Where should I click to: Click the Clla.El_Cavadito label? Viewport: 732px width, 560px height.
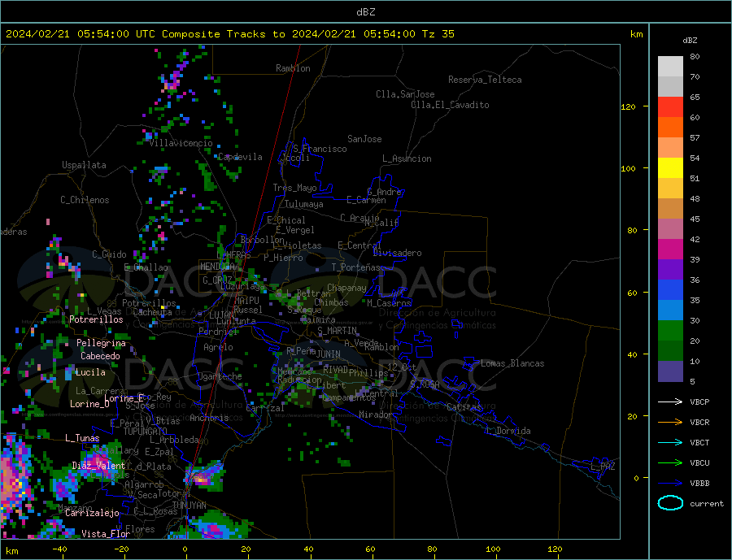click(x=450, y=105)
